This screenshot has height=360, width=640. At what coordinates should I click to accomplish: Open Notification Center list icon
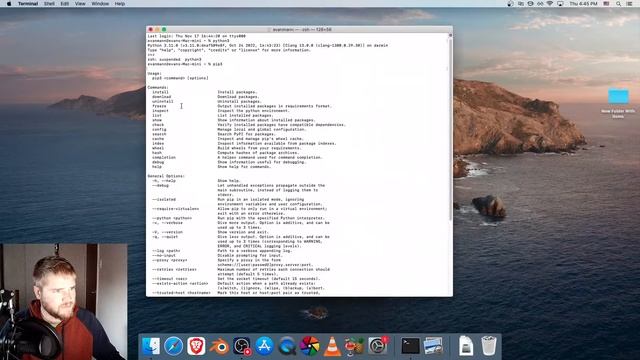[x=629, y=4]
